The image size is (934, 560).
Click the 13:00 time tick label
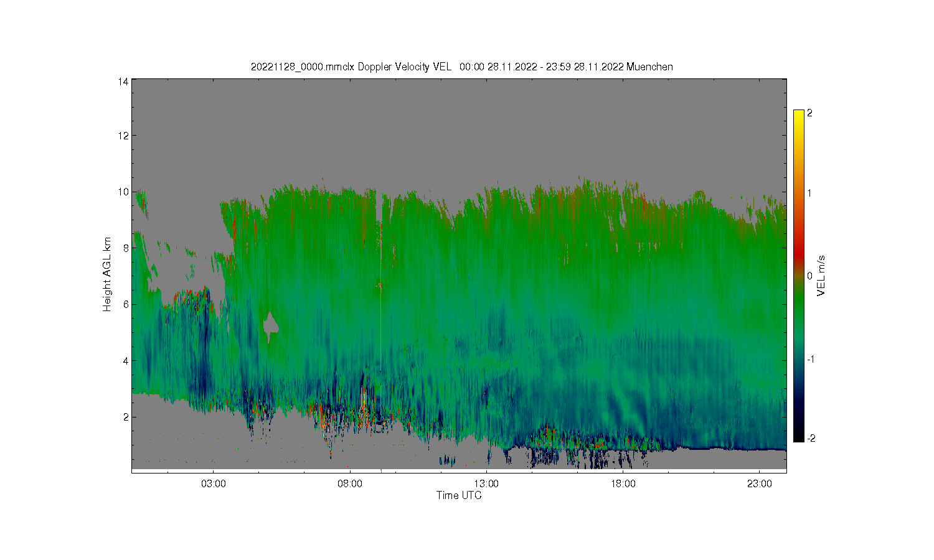pyautogui.click(x=486, y=483)
